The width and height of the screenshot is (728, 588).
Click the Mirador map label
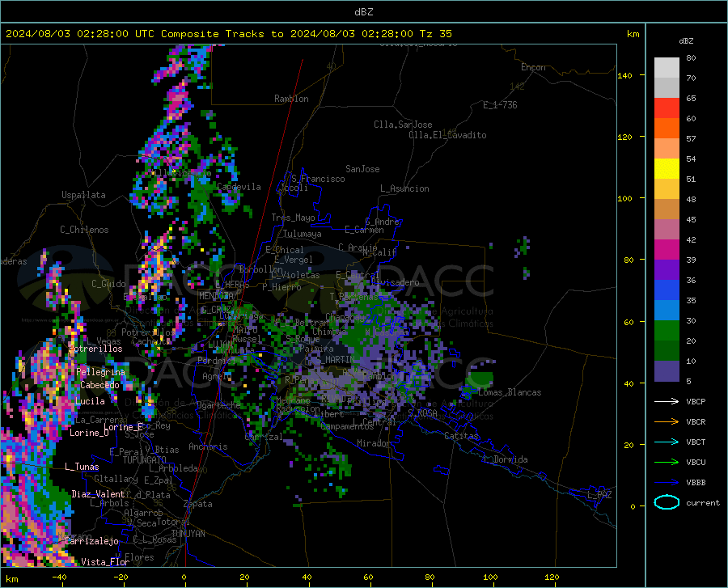point(373,444)
